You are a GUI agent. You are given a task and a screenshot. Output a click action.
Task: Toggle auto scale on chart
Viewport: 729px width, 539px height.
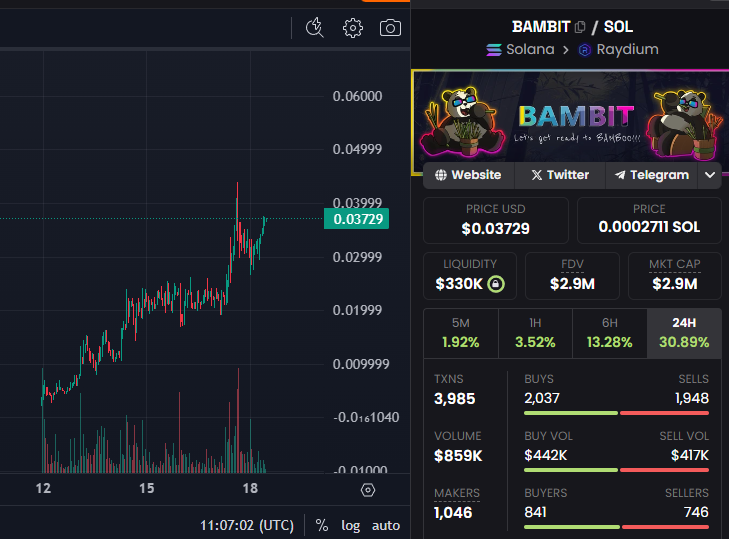[386, 526]
